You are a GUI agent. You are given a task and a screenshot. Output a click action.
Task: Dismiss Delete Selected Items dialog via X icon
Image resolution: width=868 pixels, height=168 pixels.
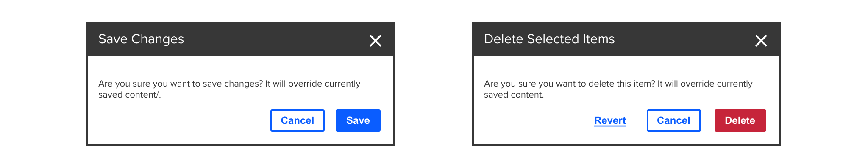point(761,41)
